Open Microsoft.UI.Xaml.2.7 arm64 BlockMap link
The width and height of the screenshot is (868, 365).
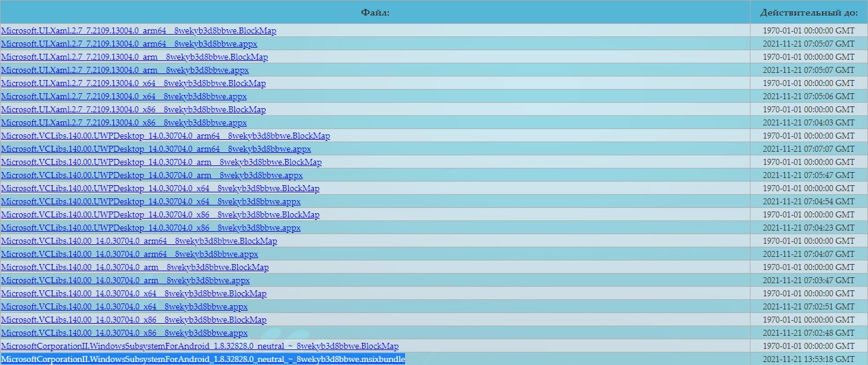(x=138, y=30)
